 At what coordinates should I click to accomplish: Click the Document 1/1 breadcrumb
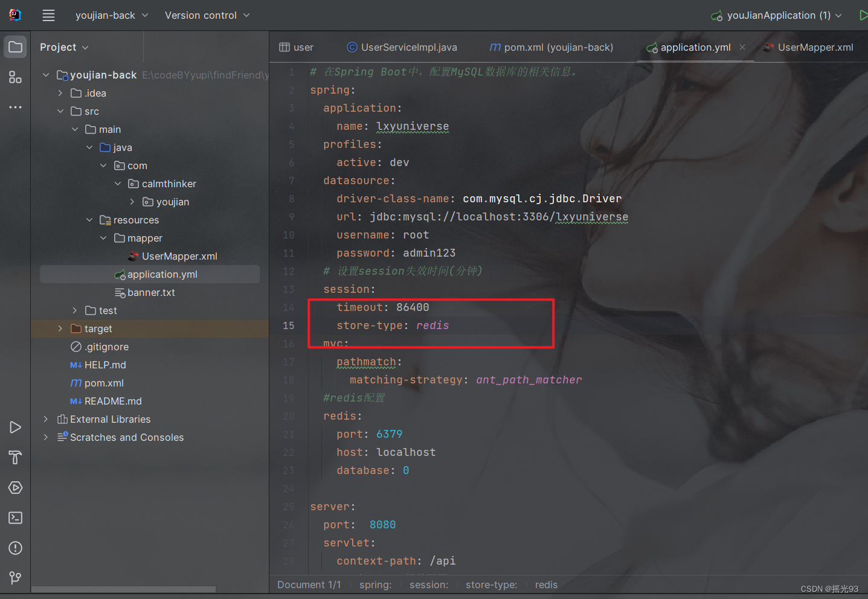tap(309, 585)
